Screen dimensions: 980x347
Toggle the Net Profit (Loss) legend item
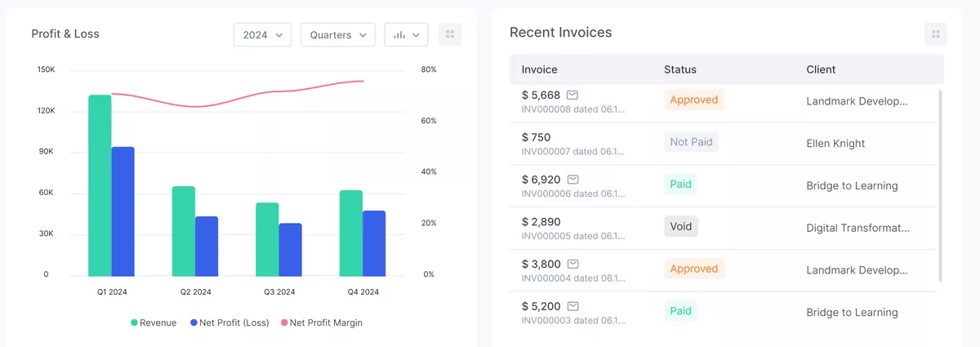coord(229,323)
